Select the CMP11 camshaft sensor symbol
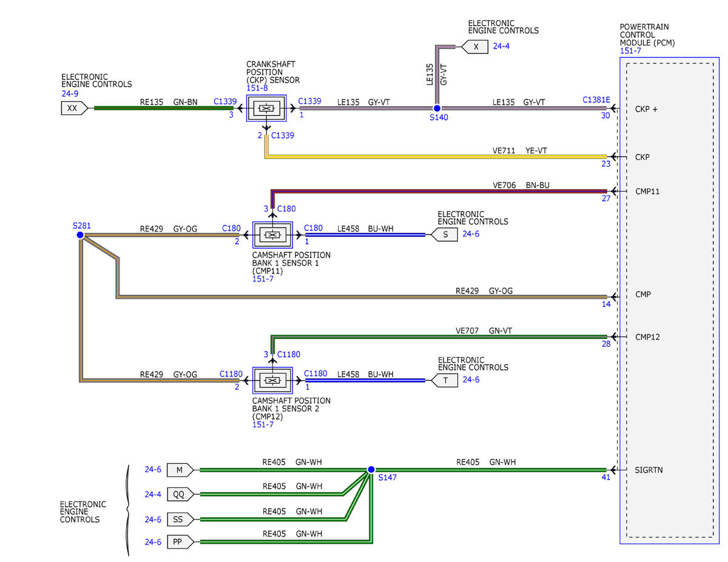728x562 pixels. (272, 235)
